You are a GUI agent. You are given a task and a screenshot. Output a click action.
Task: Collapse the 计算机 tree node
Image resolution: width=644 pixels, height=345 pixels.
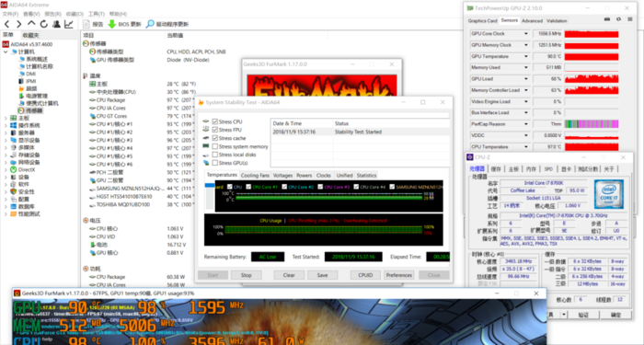pyautogui.click(x=6, y=52)
